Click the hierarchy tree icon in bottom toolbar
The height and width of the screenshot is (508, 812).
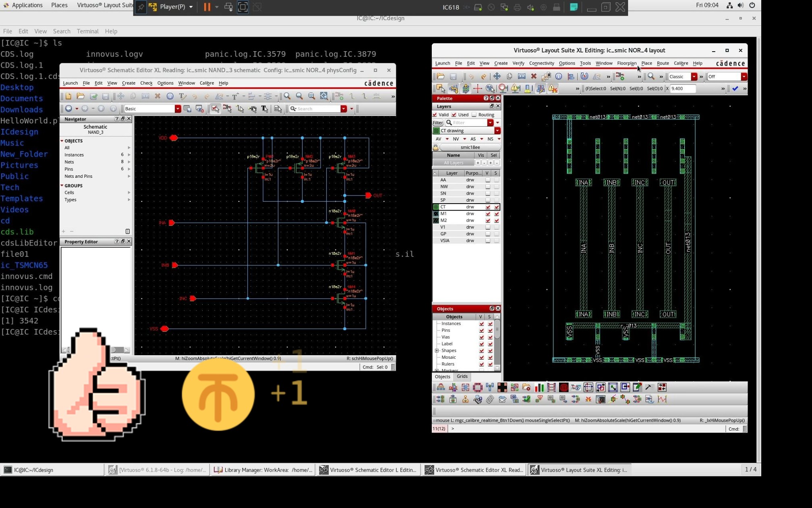441,387
